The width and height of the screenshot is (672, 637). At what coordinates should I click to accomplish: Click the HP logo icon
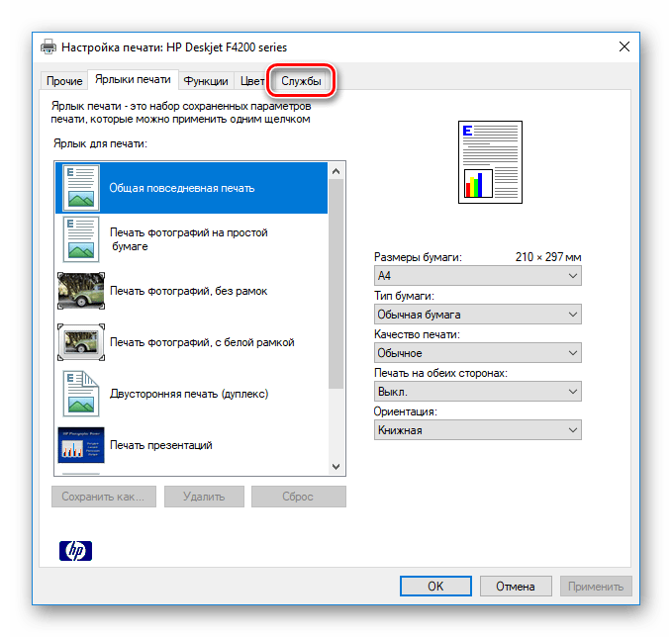73,550
